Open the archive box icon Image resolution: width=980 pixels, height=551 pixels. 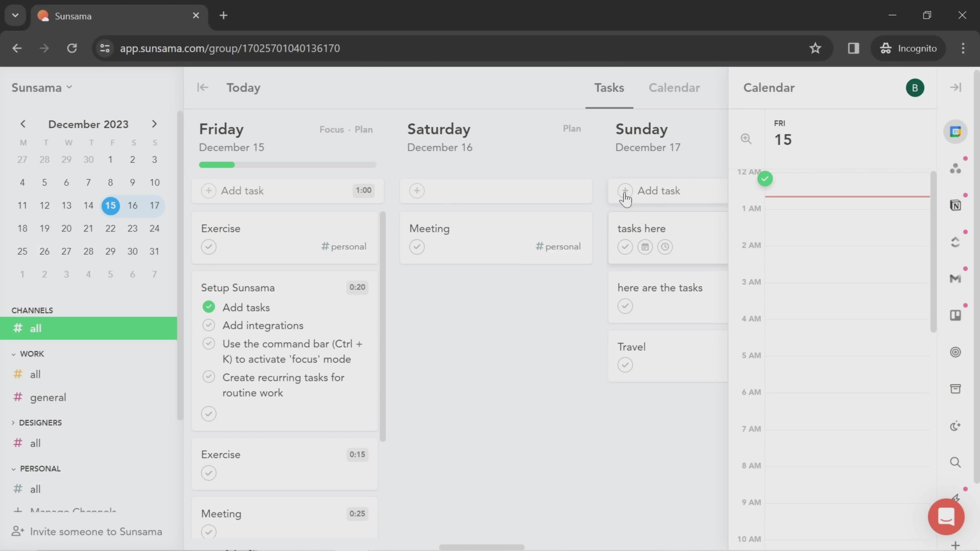click(955, 389)
